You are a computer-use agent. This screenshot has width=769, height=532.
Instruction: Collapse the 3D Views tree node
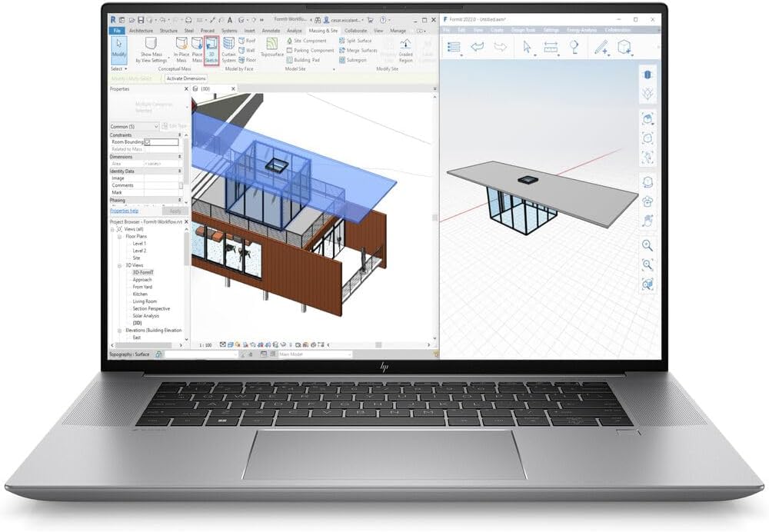[x=119, y=265]
